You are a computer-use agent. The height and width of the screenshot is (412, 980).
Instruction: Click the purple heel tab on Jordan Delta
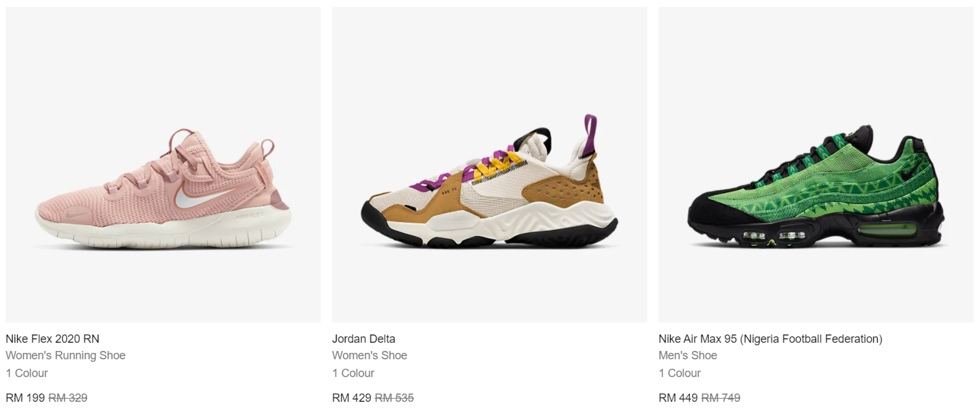tap(591, 135)
